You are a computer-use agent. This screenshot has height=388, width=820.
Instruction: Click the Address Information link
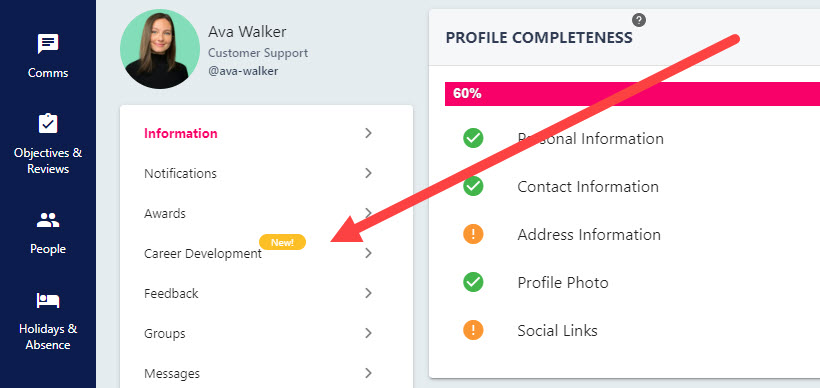589,234
